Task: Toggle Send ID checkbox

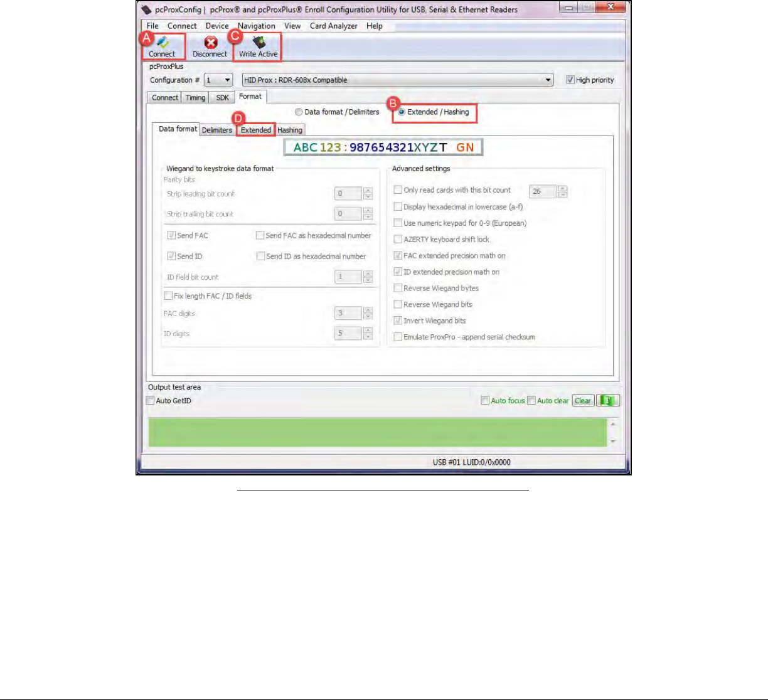Action: coord(171,257)
